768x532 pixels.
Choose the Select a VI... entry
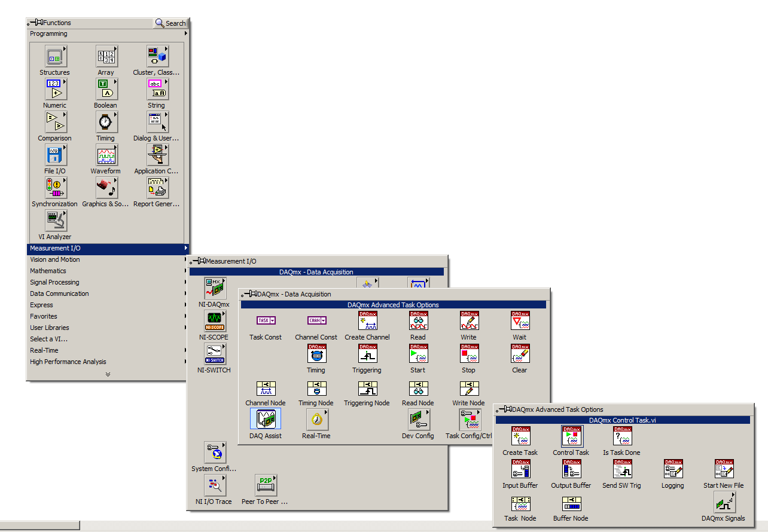click(108, 340)
